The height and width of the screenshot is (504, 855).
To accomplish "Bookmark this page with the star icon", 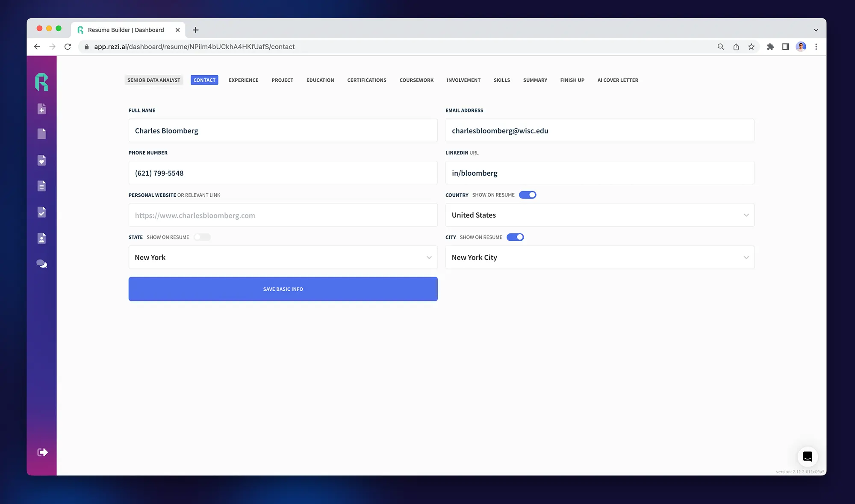I will click(x=752, y=47).
